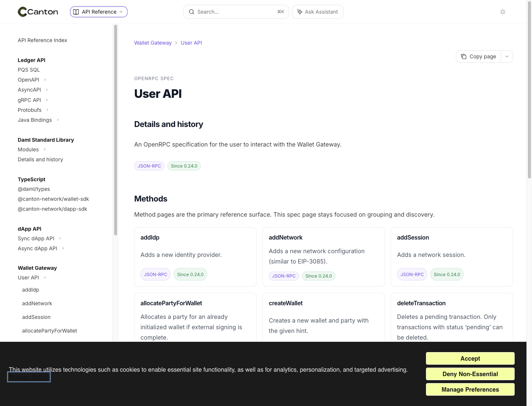Open @daml/types sidebar link
This screenshot has width=532, height=406.
(34, 189)
